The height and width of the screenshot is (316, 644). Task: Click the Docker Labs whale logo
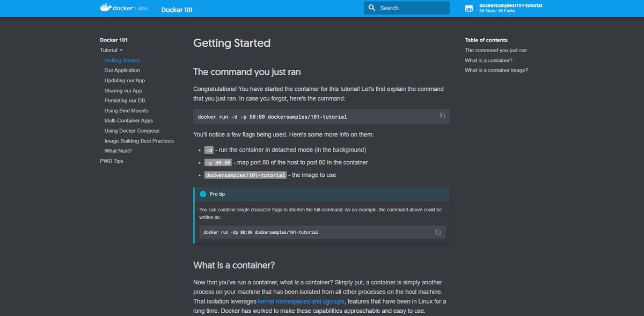123,8
